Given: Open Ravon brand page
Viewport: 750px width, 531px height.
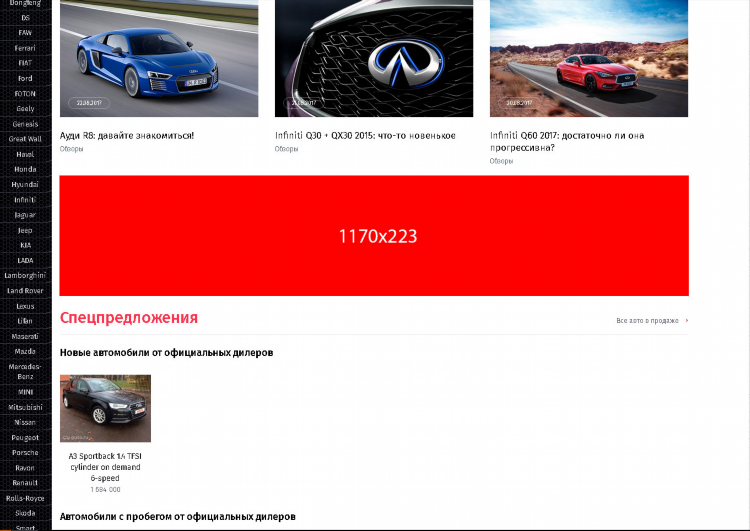Looking at the screenshot, I should [25, 468].
